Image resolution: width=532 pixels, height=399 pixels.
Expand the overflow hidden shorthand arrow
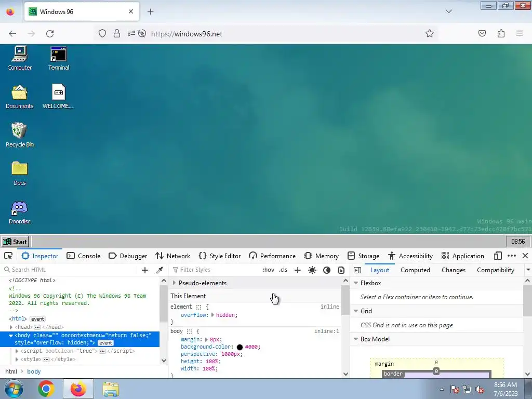(x=212, y=315)
